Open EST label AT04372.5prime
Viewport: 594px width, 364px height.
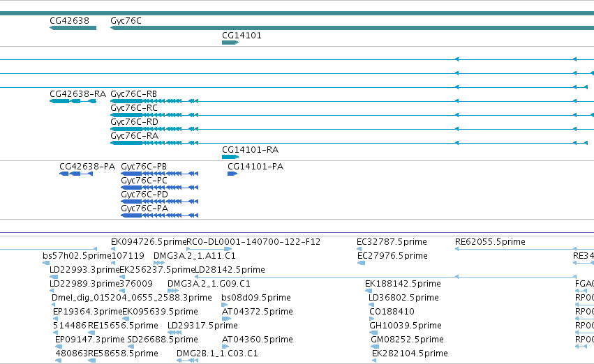pos(258,312)
